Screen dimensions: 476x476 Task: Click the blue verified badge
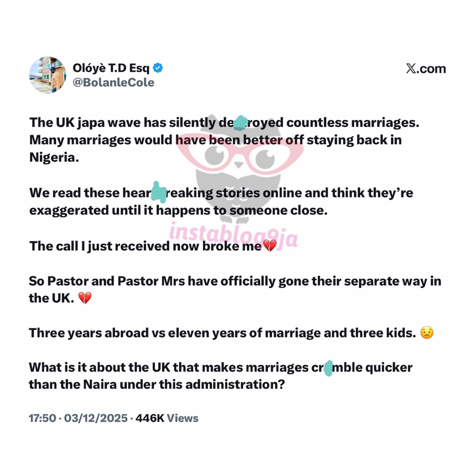[158, 68]
